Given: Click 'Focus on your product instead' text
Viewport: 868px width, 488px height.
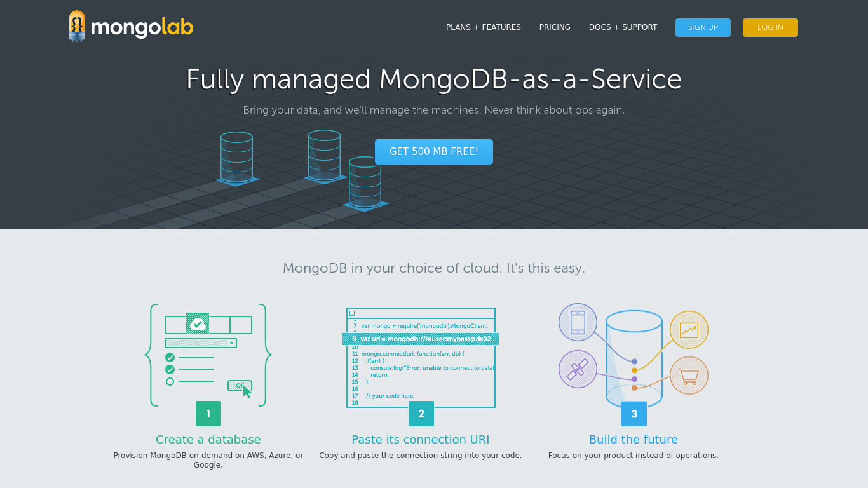Looking at the screenshot, I should point(634,456).
